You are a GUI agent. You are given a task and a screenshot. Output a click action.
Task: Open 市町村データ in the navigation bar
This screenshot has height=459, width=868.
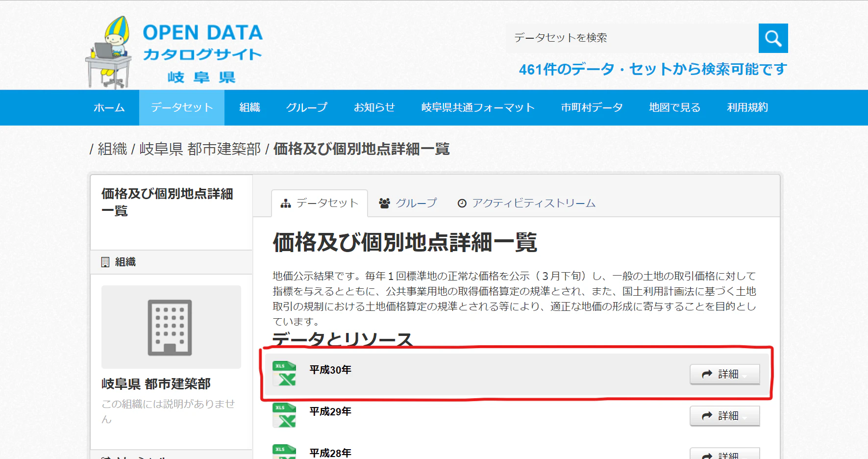592,107
